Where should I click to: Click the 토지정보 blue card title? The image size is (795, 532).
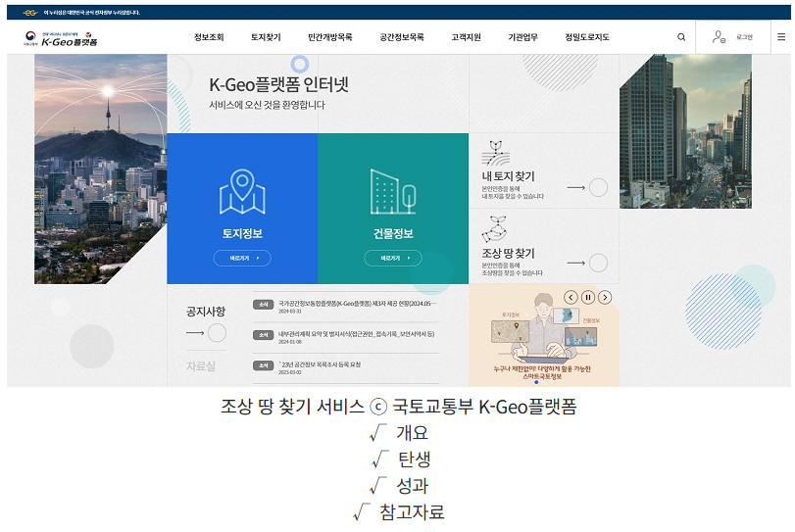[242, 233]
